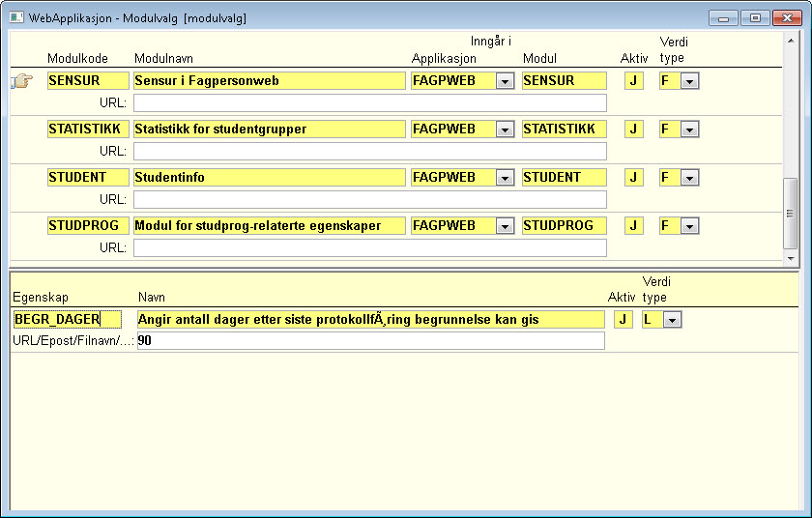Click the Aktiv J field in the STUDPROG row

point(634,225)
